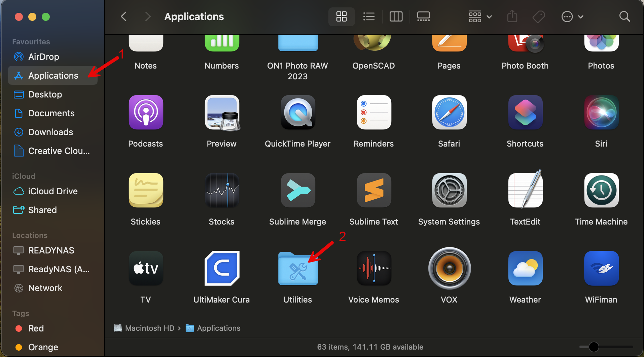Image resolution: width=644 pixels, height=357 pixels.
Task: Go forward with the right chevron
Action: pos(147,16)
